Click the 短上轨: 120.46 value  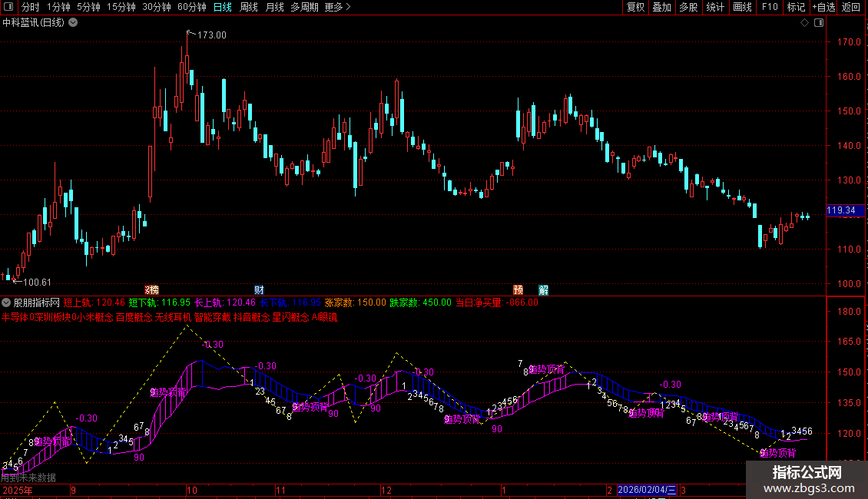coord(94,302)
